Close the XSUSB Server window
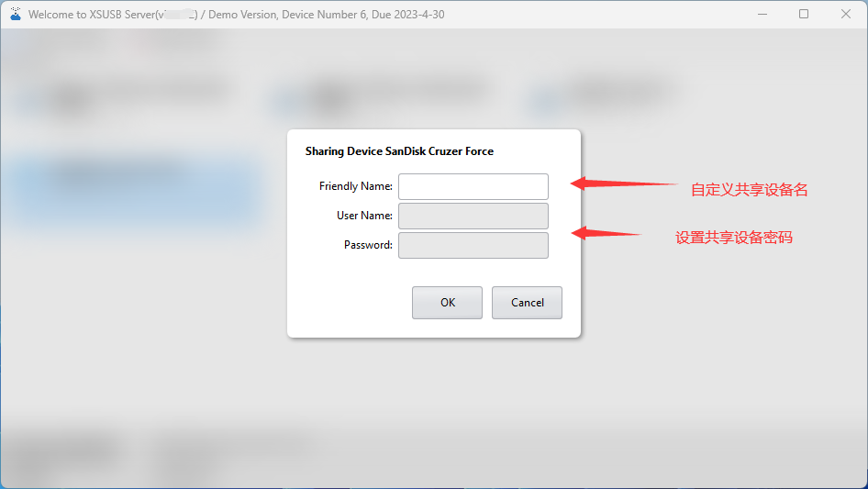 [x=846, y=14]
